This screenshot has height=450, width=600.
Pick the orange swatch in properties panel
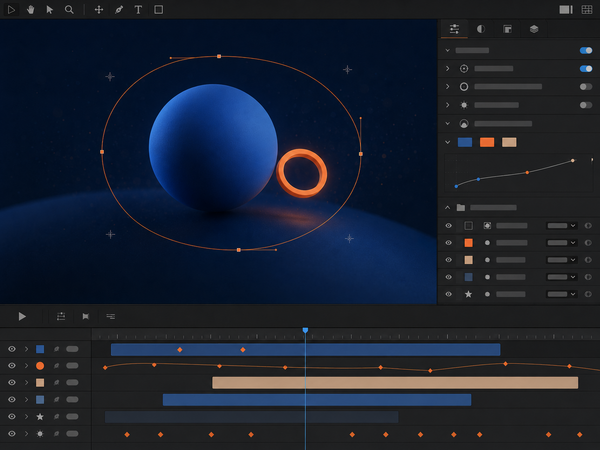tap(487, 142)
